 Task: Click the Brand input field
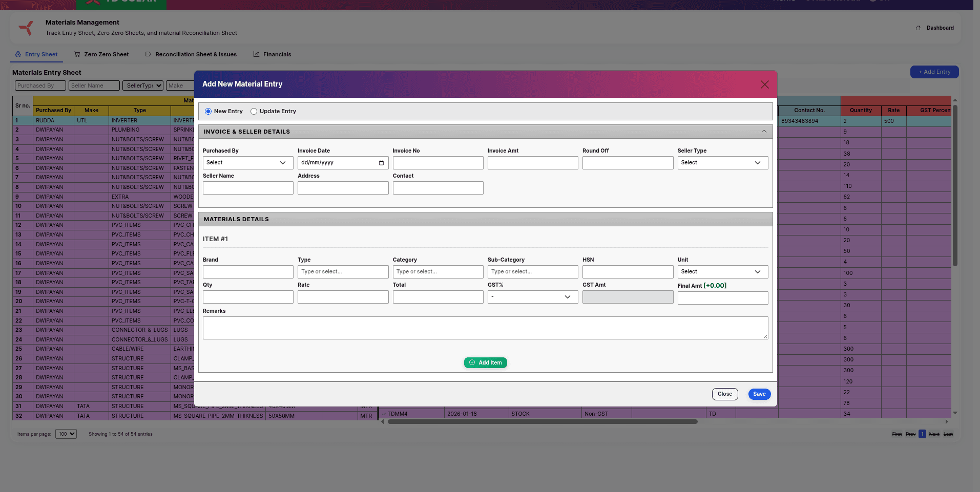coord(248,272)
